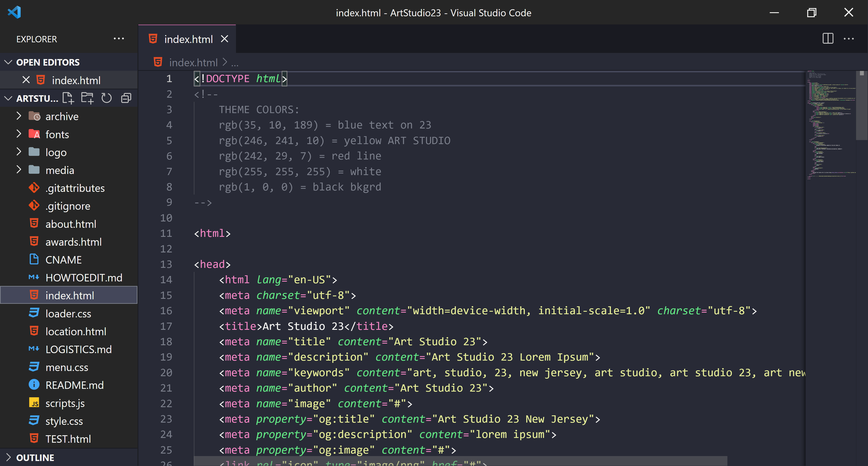The image size is (868, 466).
Task: Expand the archive folder
Action: point(19,116)
